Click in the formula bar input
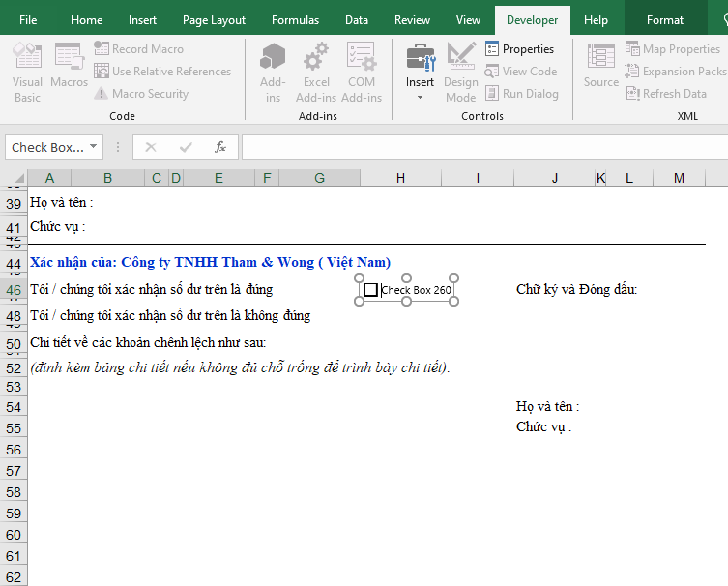Viewport: 728px width, 586px height. click(483, 147)
